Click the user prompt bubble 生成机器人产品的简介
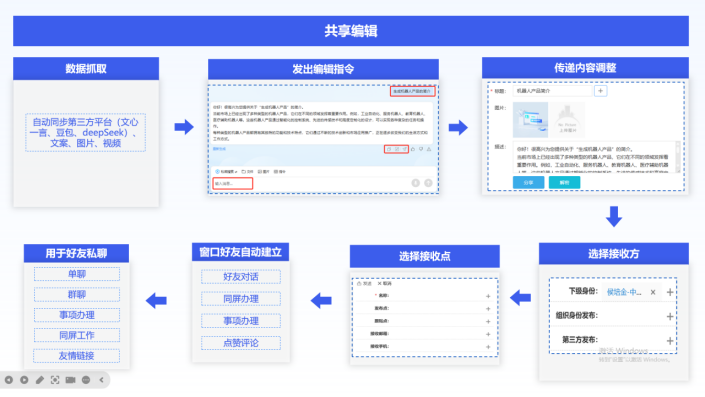Viewport: 705px width, 397px height. pos(412,91)
